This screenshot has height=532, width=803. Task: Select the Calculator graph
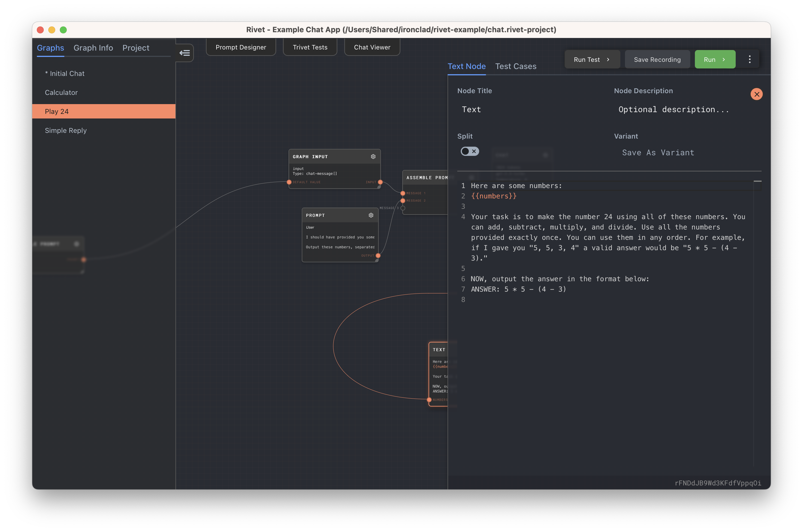click(x=104, y=93)
